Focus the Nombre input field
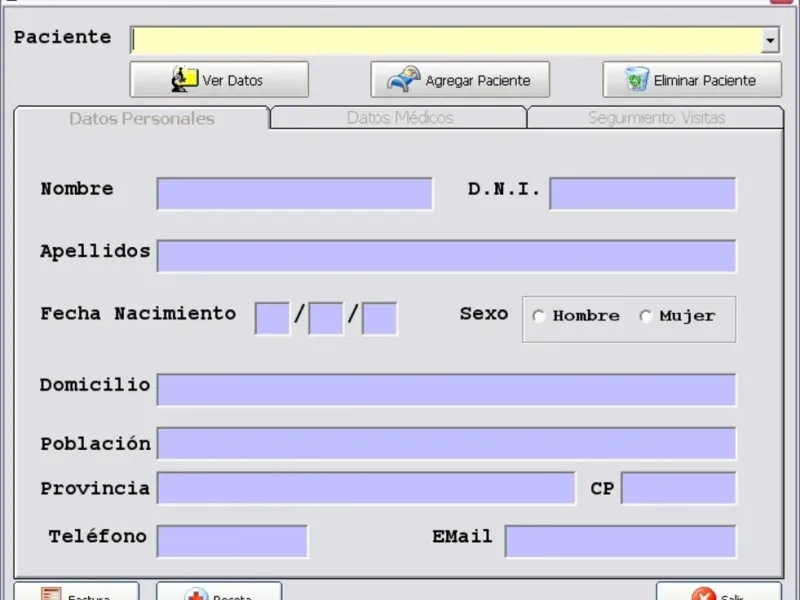Image resolution: width=800 pixels, height=600 pixels. tap(295, 194)
